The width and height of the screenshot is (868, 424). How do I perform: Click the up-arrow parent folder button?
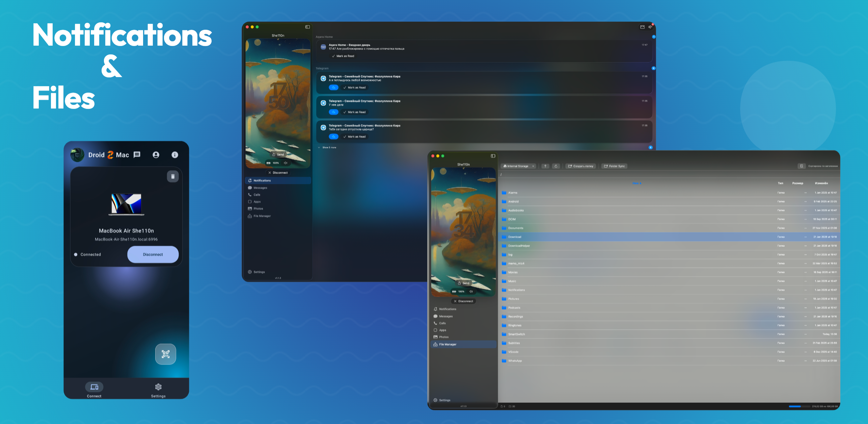coord(545,166)
